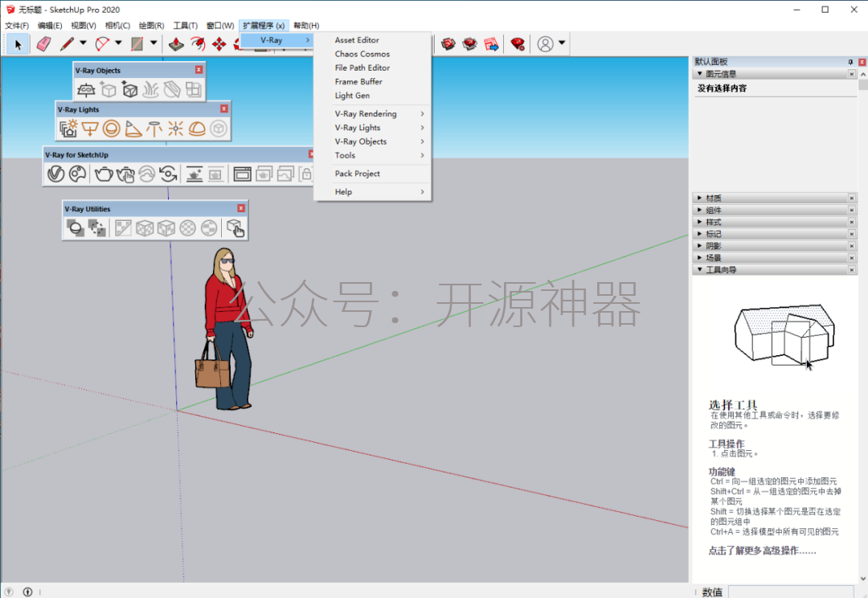868x598 pixels.
Task: Click Viewport Render teapot icon
Action: pyautogui.click(x=194, y=174)
